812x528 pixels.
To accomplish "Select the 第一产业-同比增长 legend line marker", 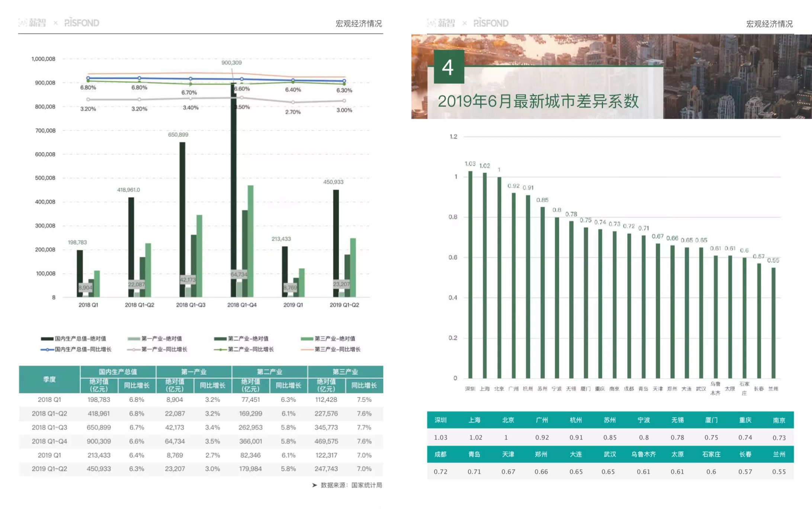I will pos(134,349).
